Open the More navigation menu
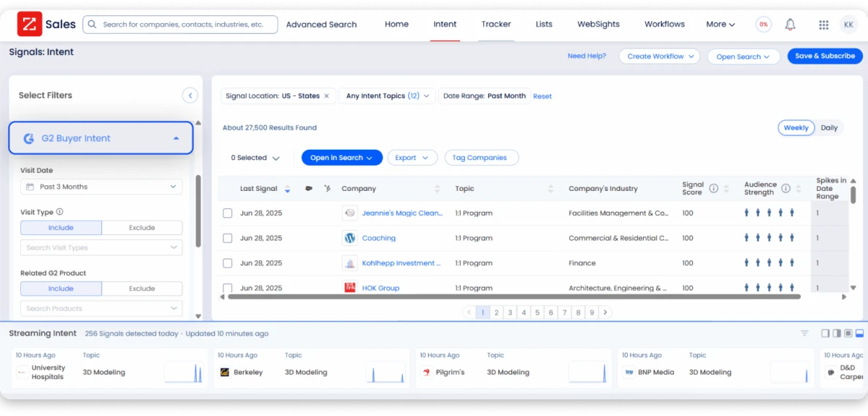 pos(720,25)
